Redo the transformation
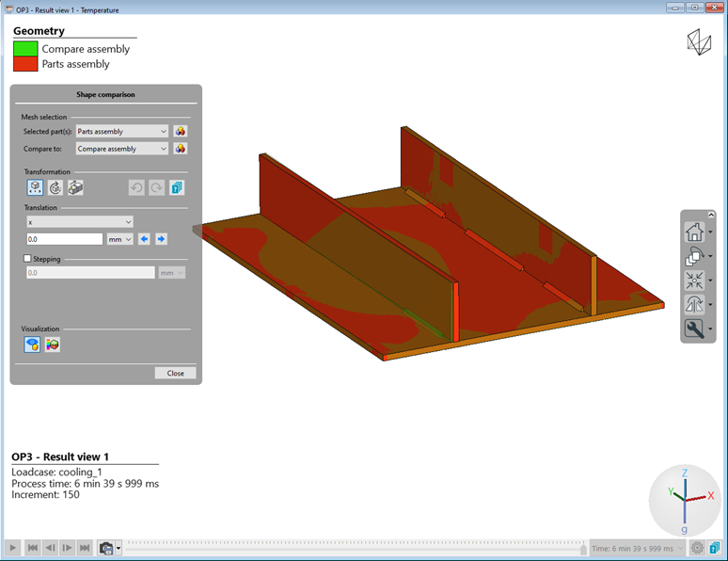Image resolution: width=728 pixels, height=561 pixels. (157, 187)
